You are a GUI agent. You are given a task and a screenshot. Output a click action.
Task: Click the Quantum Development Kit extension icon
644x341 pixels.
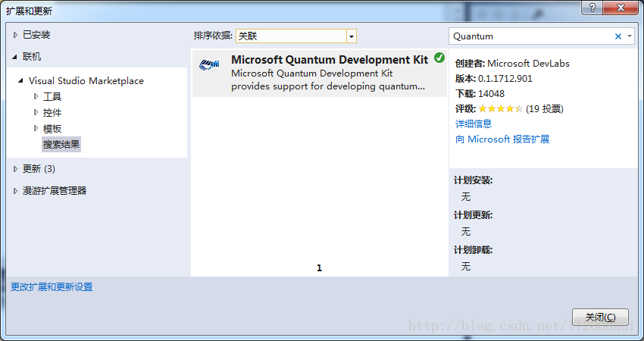[209, 64]
